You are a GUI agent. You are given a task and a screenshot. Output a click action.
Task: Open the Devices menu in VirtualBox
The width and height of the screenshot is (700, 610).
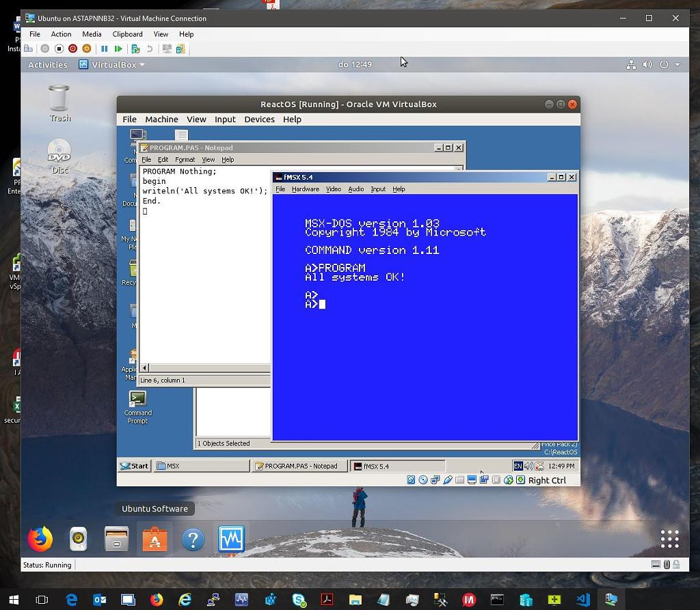[x=259, y=119]
